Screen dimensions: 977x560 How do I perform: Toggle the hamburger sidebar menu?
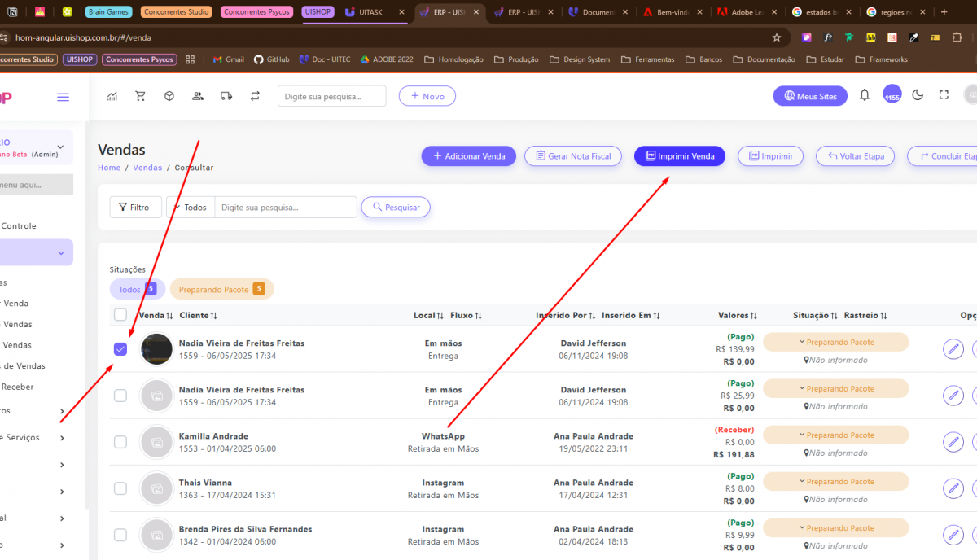coord(63,97)
